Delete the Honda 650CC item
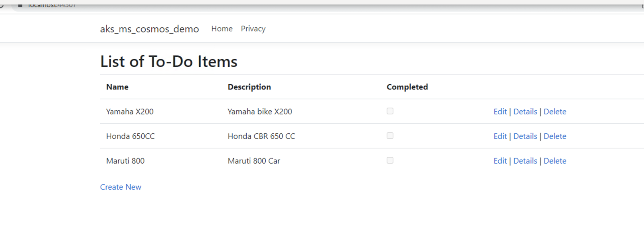644x247 pixels. pos(555,136)
